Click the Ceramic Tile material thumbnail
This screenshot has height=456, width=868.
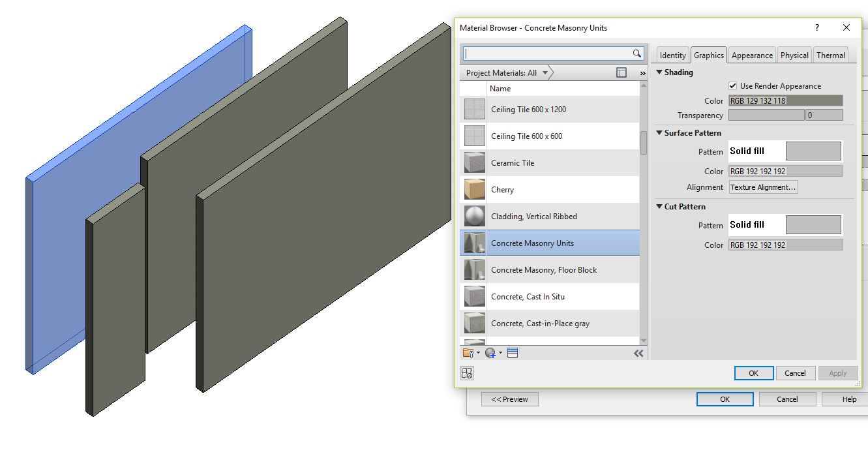click(x=473, y=162)
